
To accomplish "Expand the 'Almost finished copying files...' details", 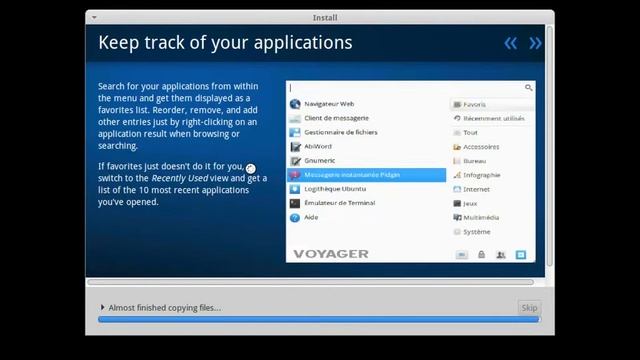I will click(x=102, y=307).
